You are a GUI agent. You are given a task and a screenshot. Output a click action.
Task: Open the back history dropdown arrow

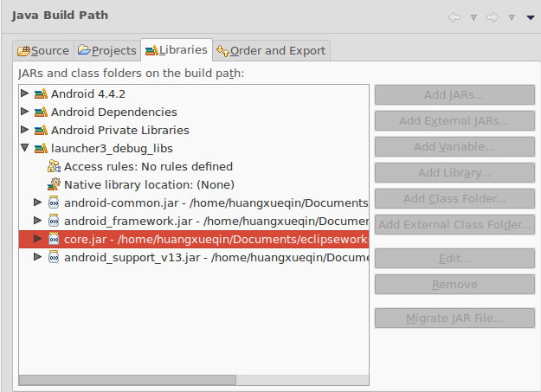tap(473, 17)
